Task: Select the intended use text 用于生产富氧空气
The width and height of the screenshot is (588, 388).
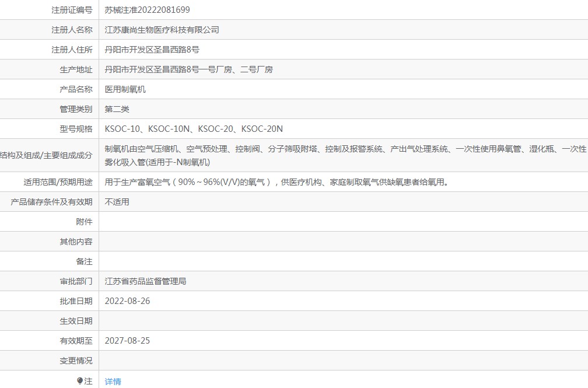Action: coord(277,182)
